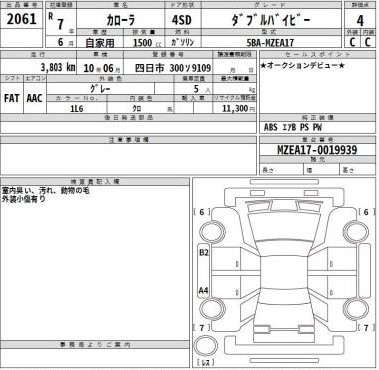The image size is (379, 370).
Task: Click chassis number MZEA17-0019939
Action: point(317,150)
